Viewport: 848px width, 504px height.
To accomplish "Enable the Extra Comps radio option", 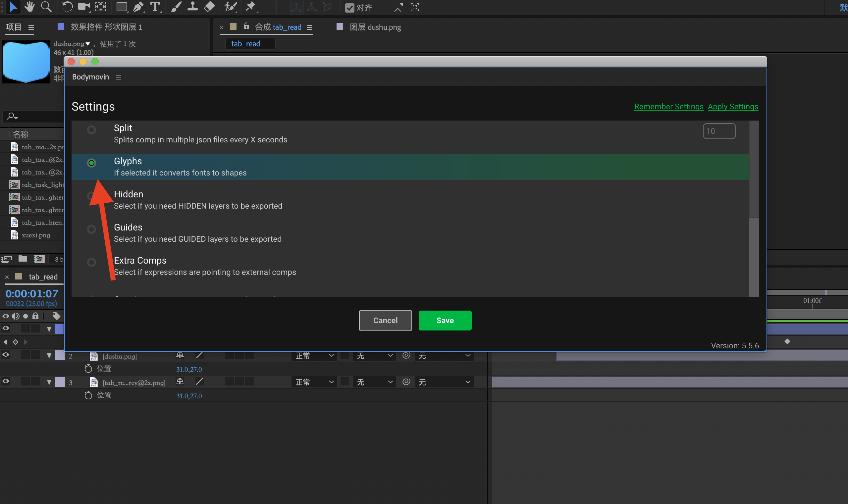I will tap(91, 262).
